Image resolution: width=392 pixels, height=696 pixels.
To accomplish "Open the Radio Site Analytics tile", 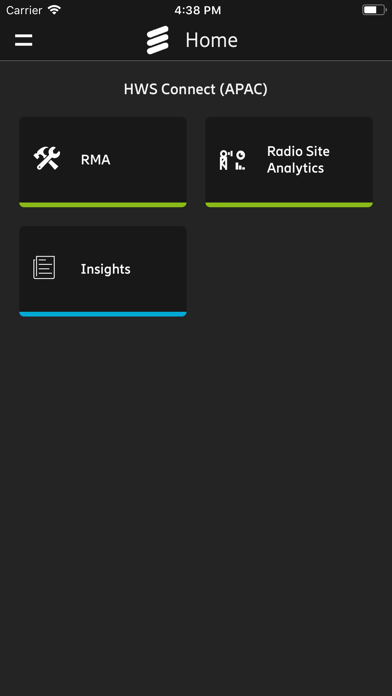I will pyautogui.click(x=289, y=162).
